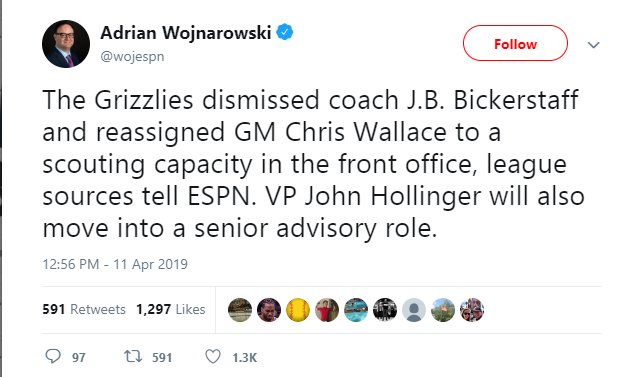This screenshot has height=377, width=641.
Task: Click the red shirt liker avatar
Action: tap(327, 310)
